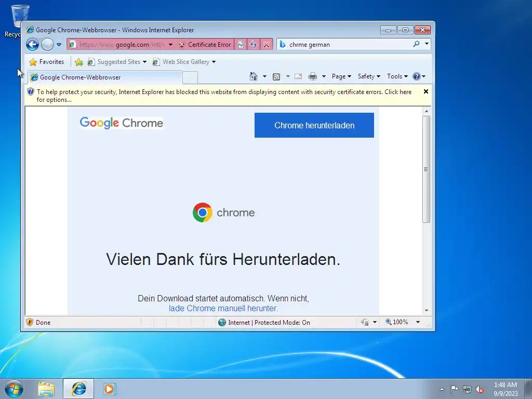Dismiss the security information bar
Screen dimensions: 532x399
[x=426, y=91]
